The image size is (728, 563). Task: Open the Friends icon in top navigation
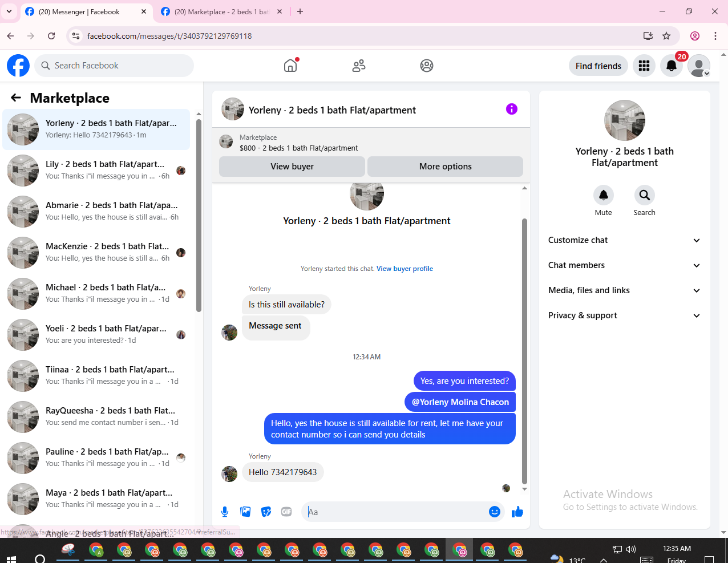click(x=359, y=66)
